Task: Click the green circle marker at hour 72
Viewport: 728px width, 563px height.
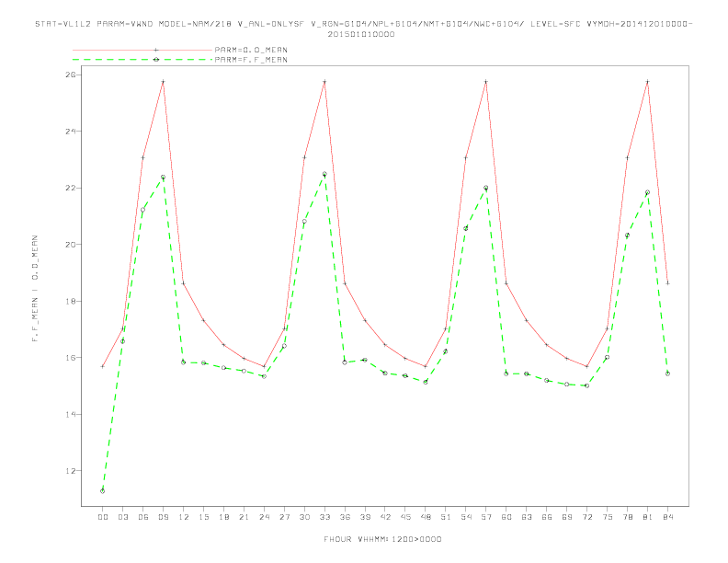Action: point(586,385)
